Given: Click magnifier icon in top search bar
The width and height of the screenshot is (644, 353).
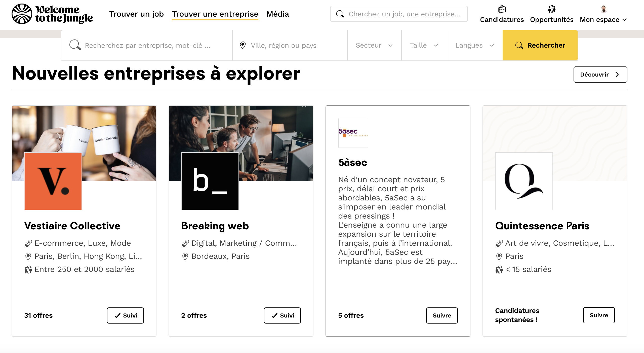Looking at the screenshot, I should click(340, 14).
